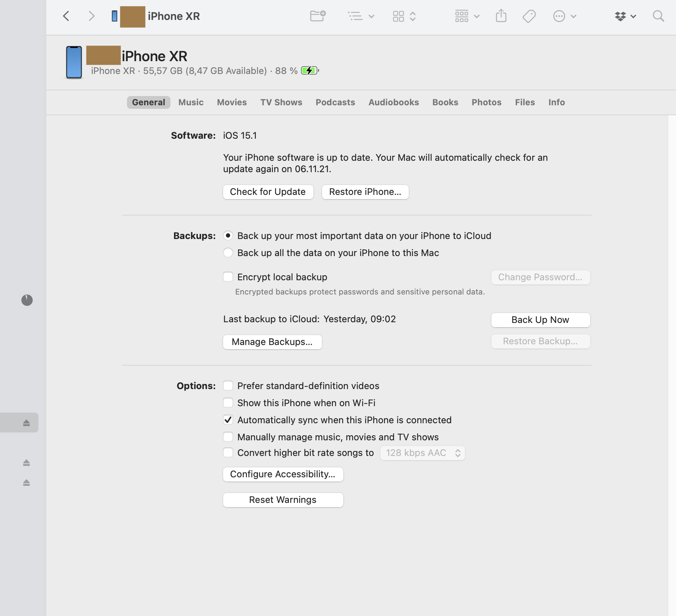Open Configure Accessibility...
This screenshot has height=616, width=676.
coord(283,474)
